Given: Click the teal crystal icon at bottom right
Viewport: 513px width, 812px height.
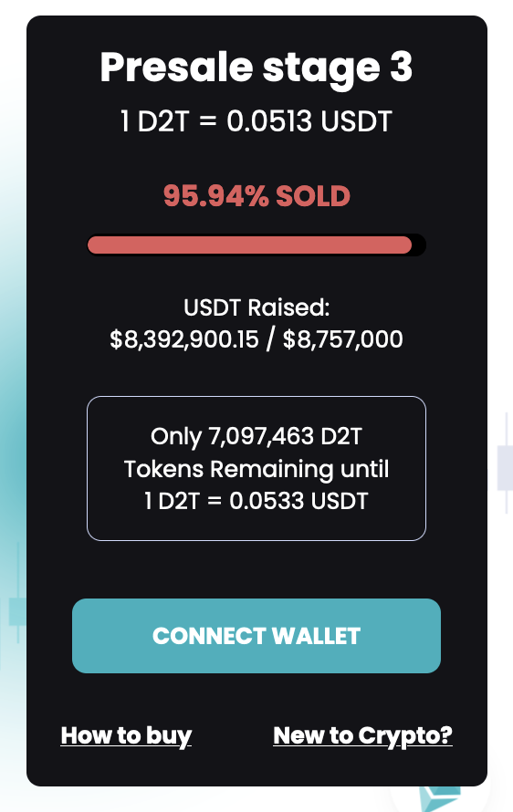Looking at the screenshot, I should tap(439, 797).
